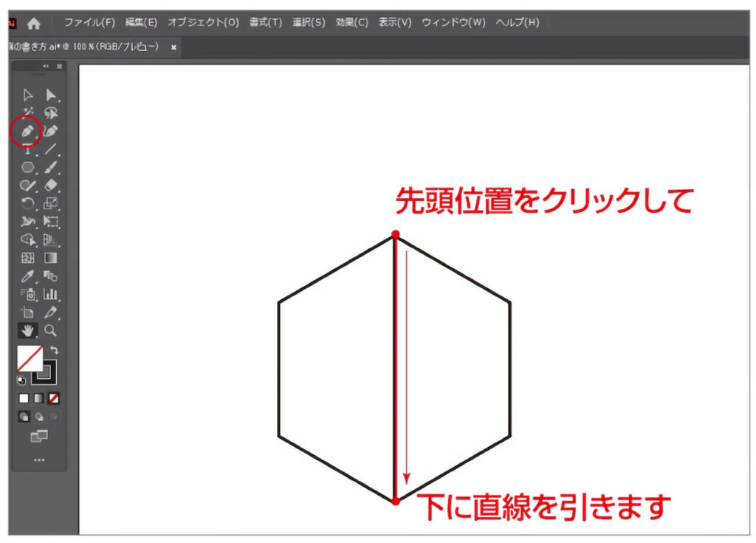
Task: Collapse the toolbar with double-arrow
Action: pyautogui.click(x=46, y=66)
